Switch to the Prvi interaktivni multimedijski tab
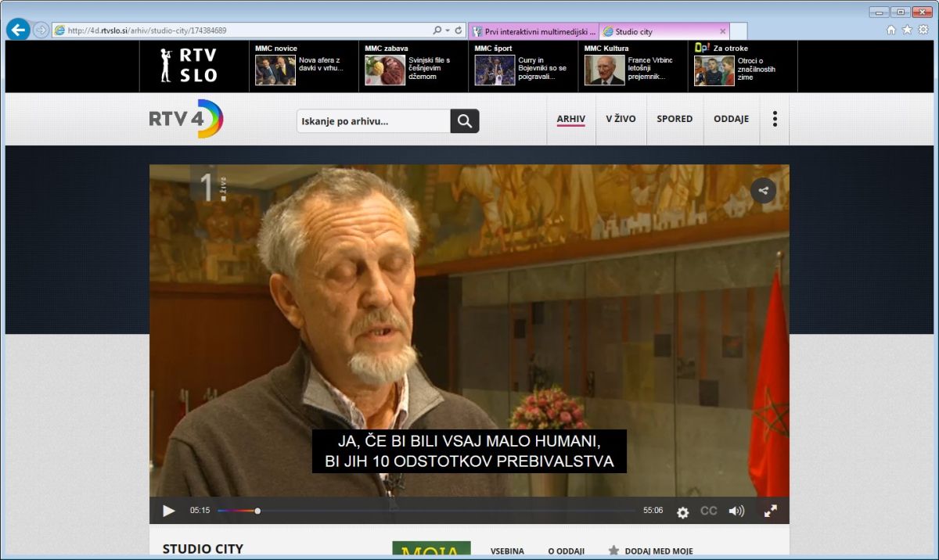 (x=534, y=31)
